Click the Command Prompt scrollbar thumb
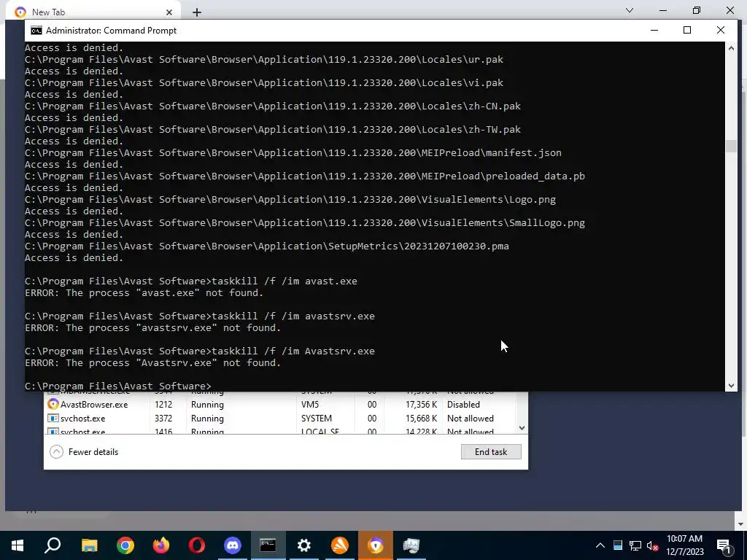This screenshot has width=747, height=560. click(731, 146)
